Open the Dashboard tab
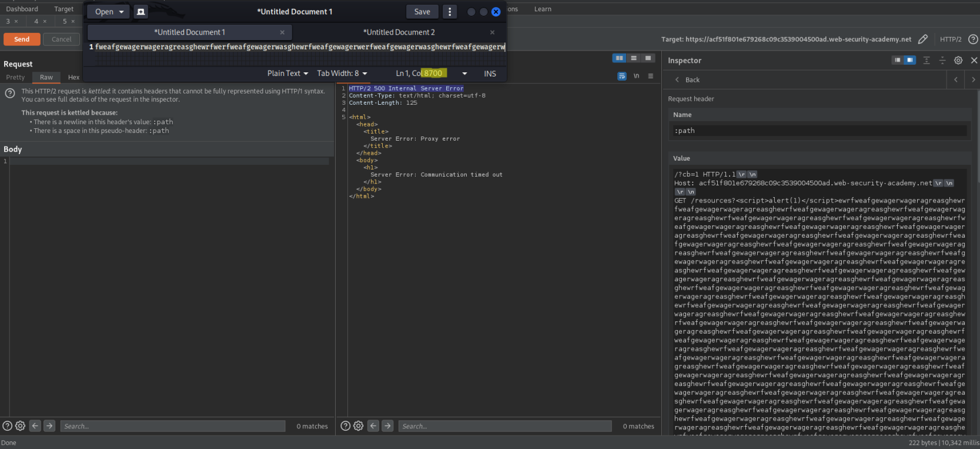980x449 pixels. click(22, 9)
